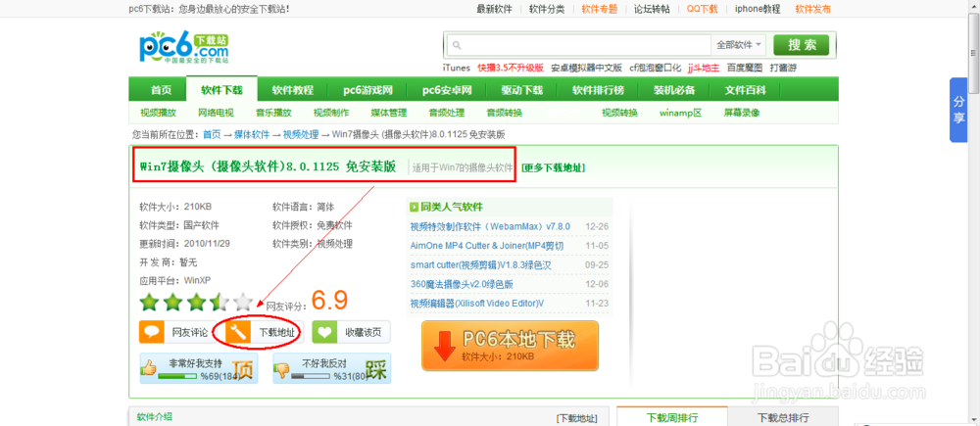Click 软件发布 in top bar
Screen dimensions: 980x426
(x=813, y=9)
